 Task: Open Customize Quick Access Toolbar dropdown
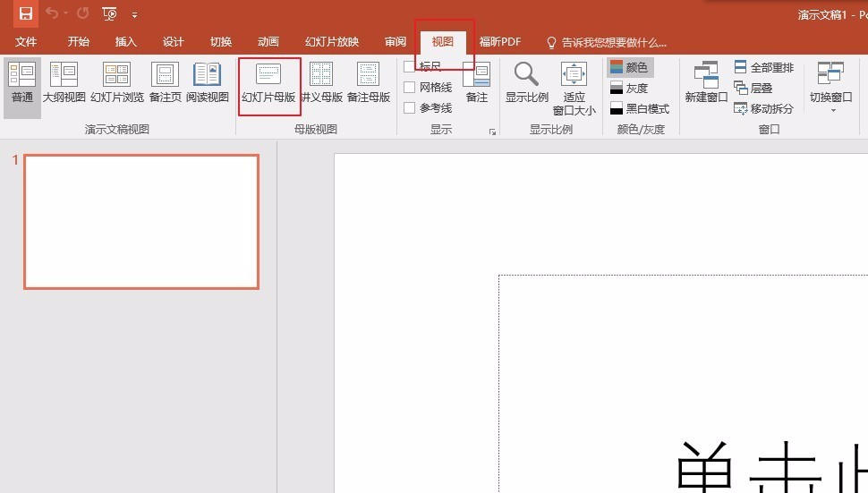point(134,15)
